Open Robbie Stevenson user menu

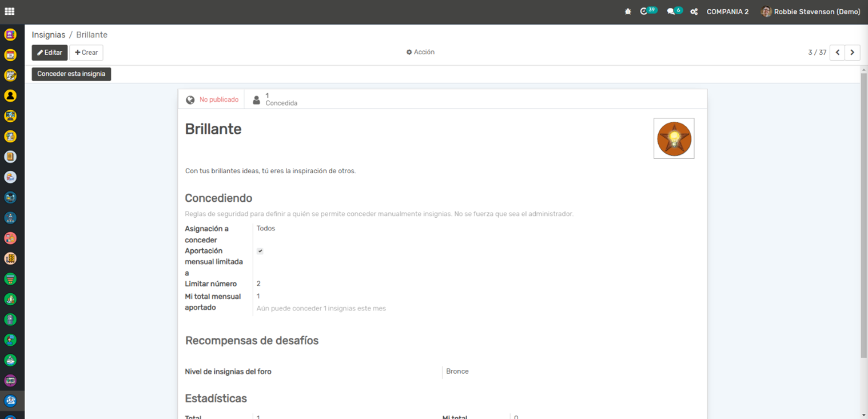click(x=810, y=11)
